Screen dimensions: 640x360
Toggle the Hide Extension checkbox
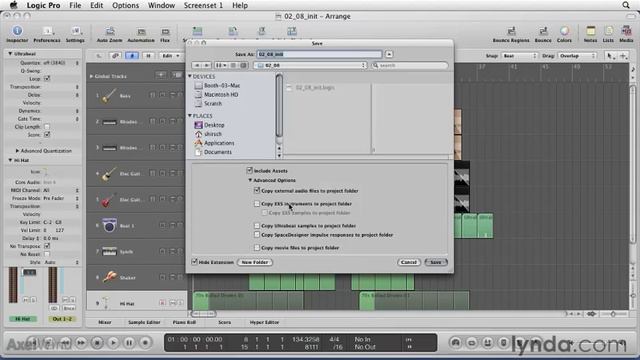pos(195,262)
